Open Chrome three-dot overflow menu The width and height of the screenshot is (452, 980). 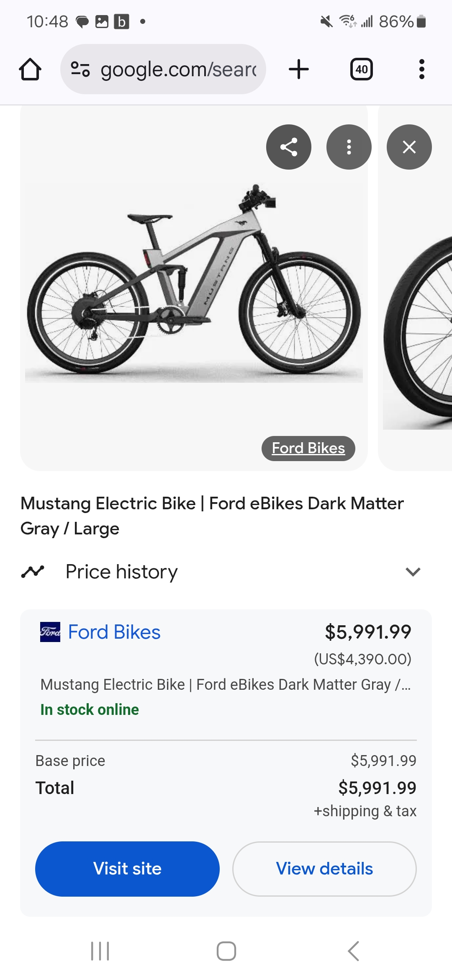coord(421,70)
